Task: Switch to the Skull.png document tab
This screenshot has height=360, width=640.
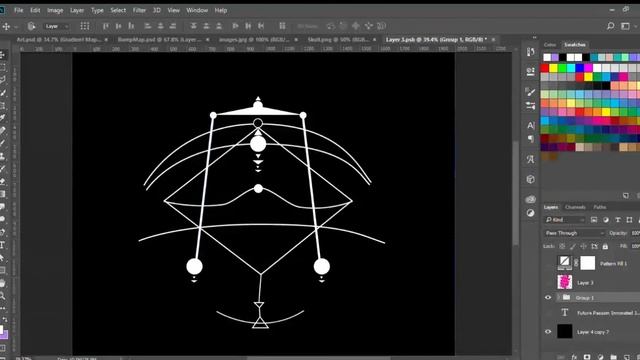Action: (x=337, y=40)
